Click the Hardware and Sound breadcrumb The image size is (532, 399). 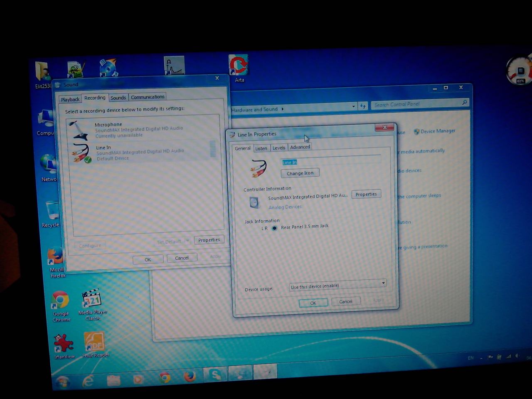(254, 109)
